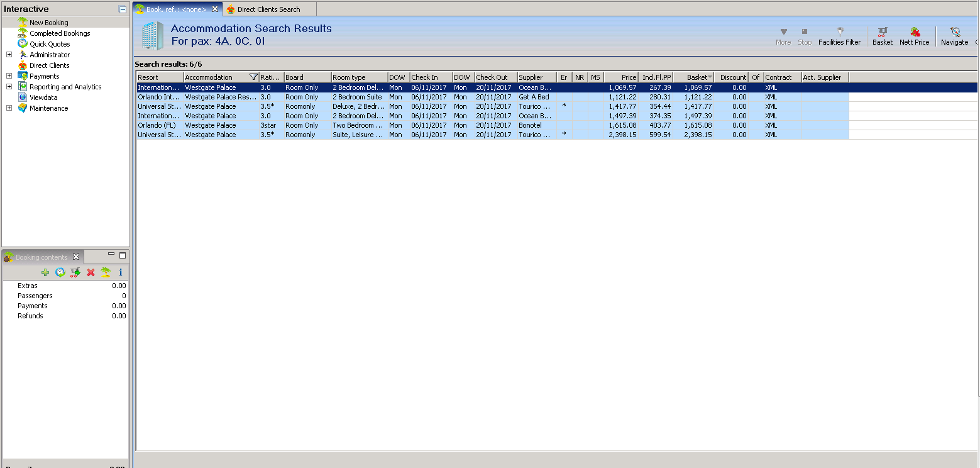Image resolution: width=980 pixels, height=468 pixels.
Task: Select Direct Clients in the sidebar tree
Action: click(x=49, y=65)
